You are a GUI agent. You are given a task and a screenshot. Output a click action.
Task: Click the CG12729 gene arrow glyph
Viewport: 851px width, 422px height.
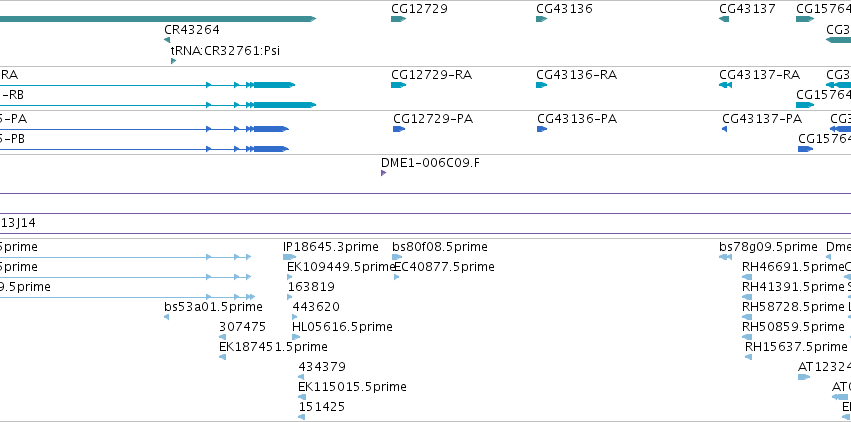[398, 19]
